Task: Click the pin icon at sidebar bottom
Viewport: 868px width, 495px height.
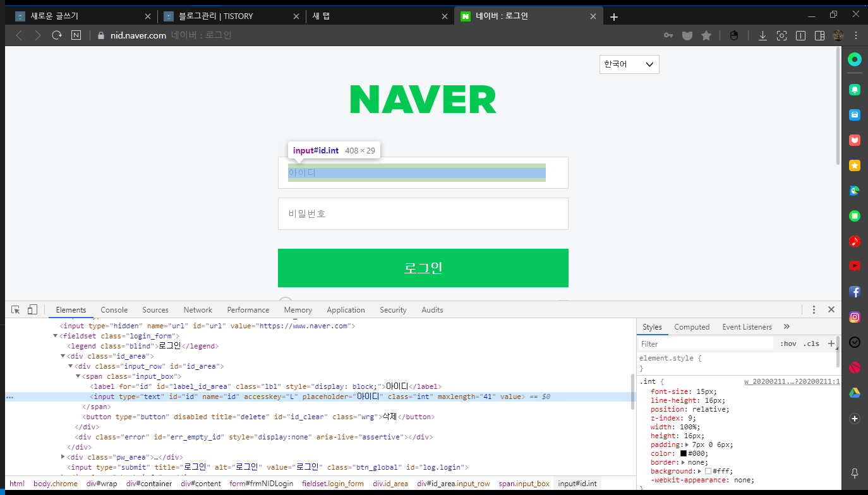Action: click(855, 473)
